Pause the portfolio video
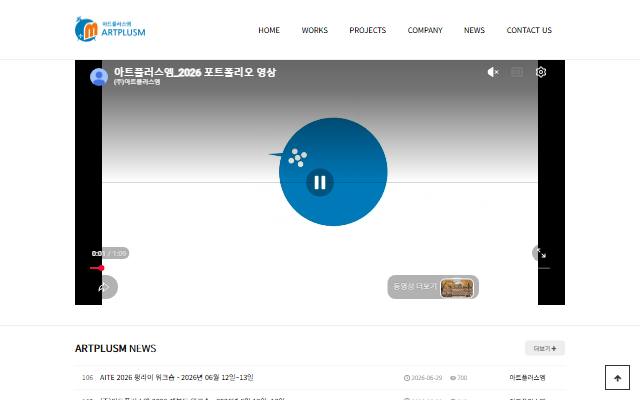The width and height of the screenshot is (640, 400). 320,182
